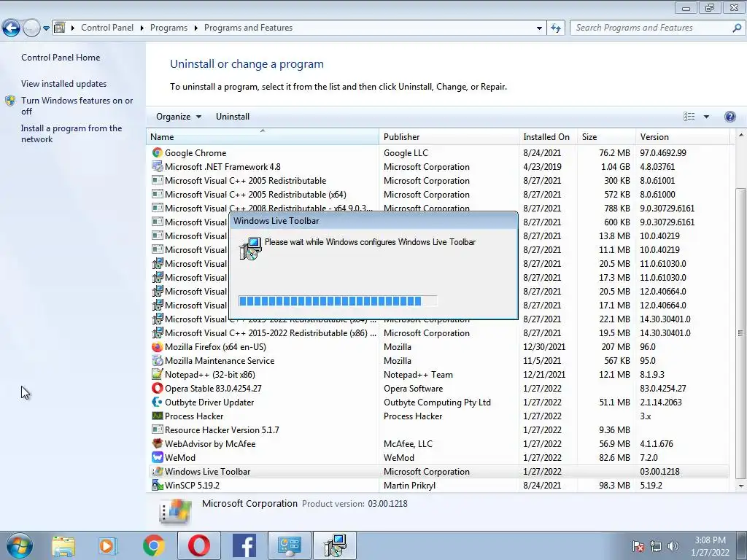The height and width of the screenshot is (560, 747).
Task: Open Facebook app from taskbar
Action: click(x=244, y=545)
